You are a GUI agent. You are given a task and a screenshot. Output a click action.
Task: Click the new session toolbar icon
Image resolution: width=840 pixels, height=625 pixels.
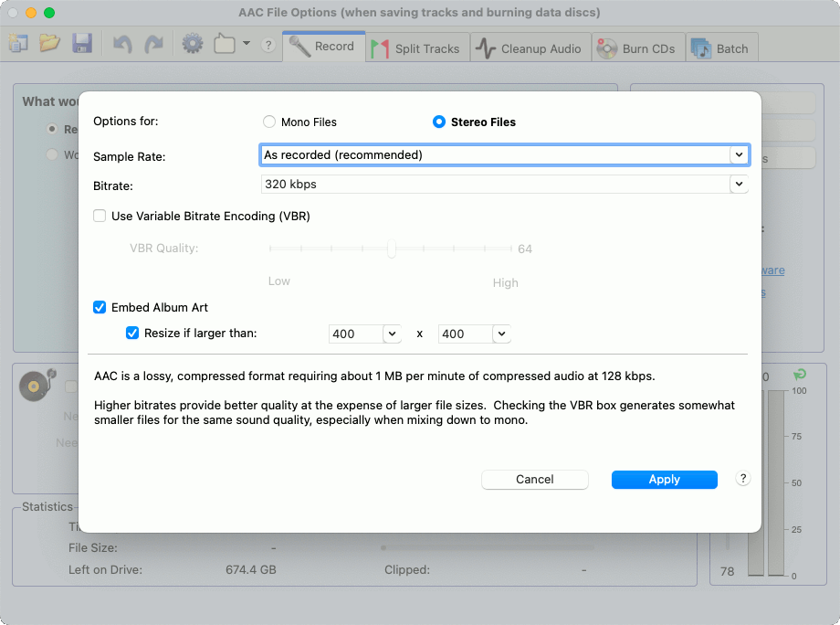pos(18,44)
